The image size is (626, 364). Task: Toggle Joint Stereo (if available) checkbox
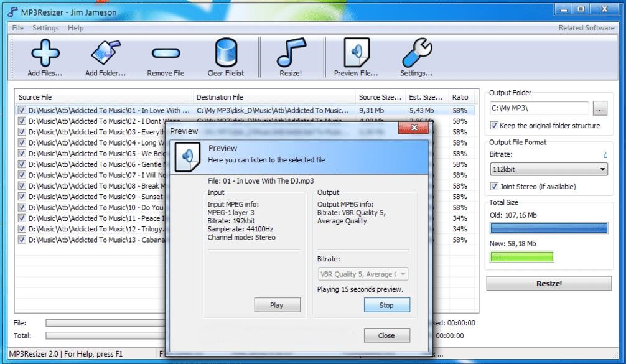tap(495, 187)
